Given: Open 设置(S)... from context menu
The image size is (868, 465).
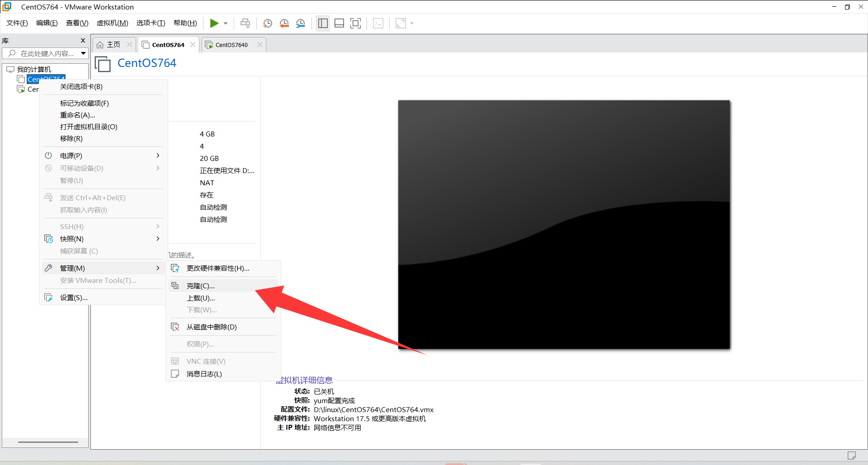Looking at the screenshot, I should tap(103, 298).
